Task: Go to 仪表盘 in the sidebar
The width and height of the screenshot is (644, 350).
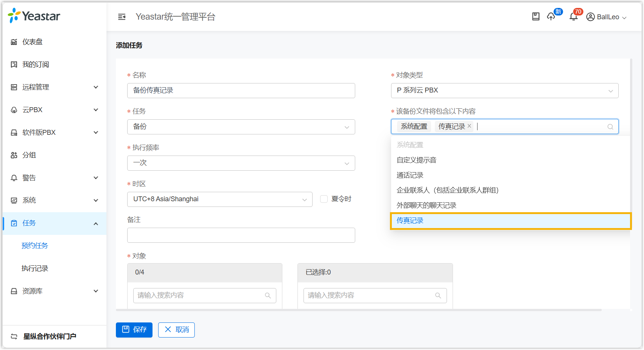Action: coord(32,42)
